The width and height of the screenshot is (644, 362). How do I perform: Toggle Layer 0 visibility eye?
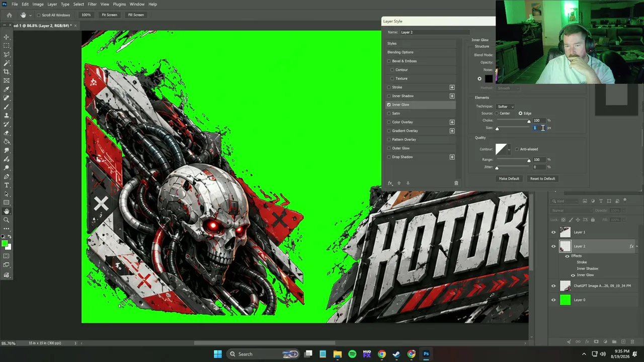coord(553,300)
